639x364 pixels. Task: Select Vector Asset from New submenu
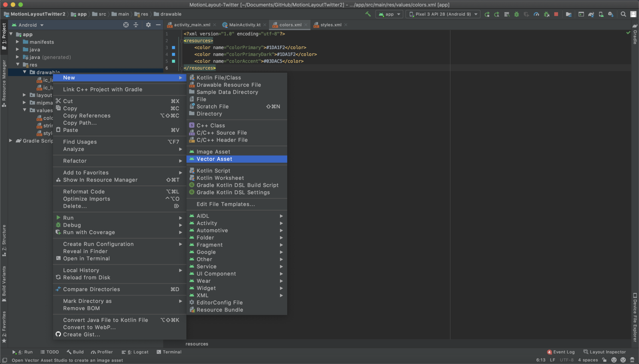(214, 159)
